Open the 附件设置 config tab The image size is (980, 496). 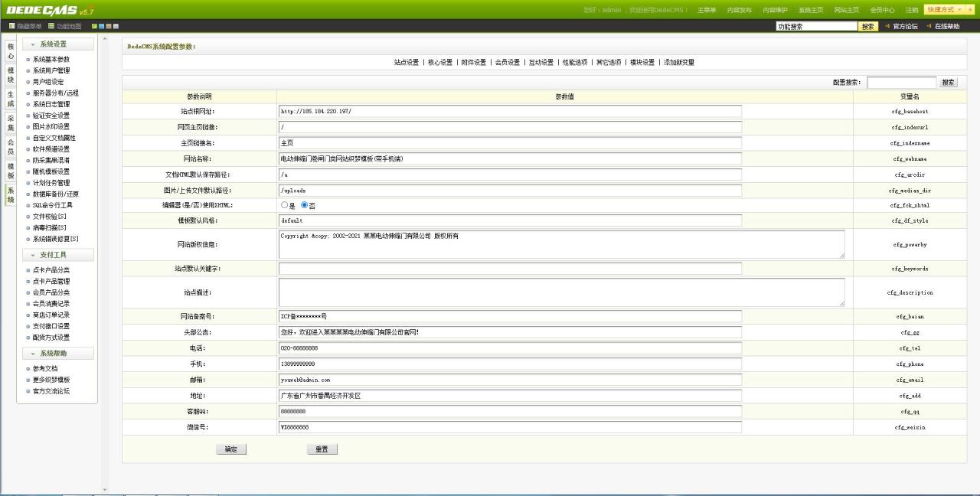(474, 62)
